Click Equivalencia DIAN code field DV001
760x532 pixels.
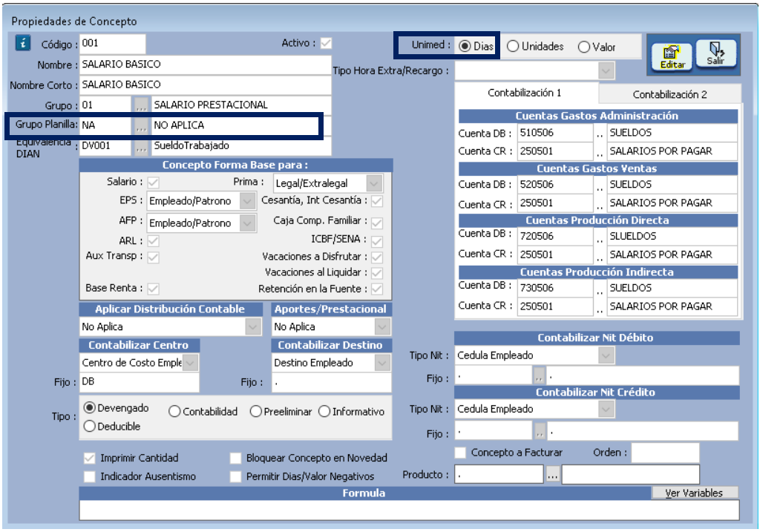(x=105, y=146)
